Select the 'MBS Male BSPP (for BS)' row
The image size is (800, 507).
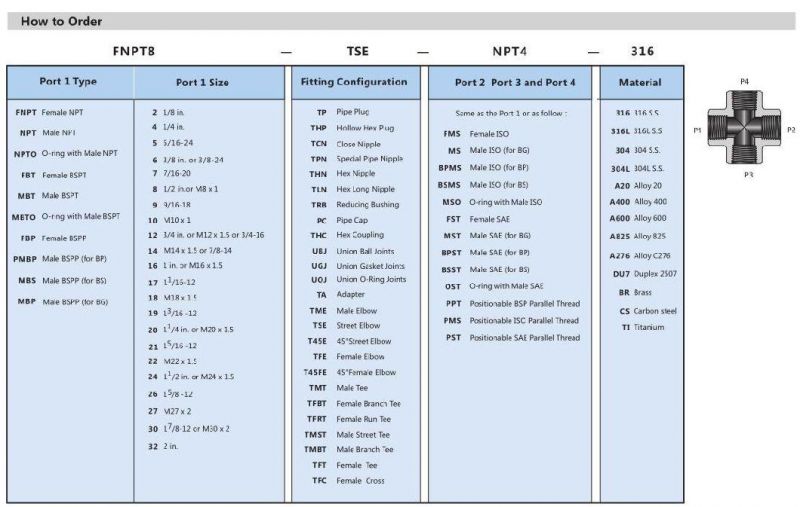pyautogui.click(x=62, y=281)
